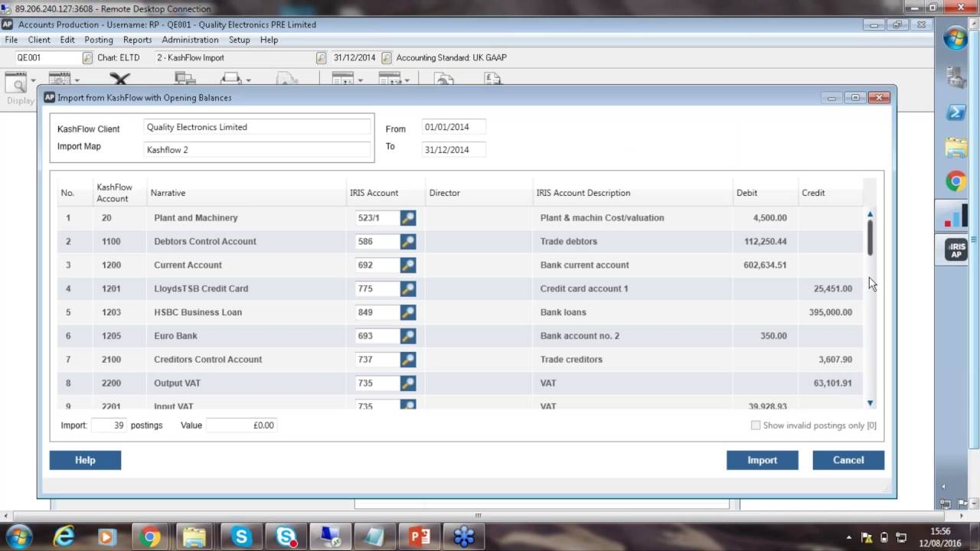Open account lookup for Creditors Control Account row
980x551 pixels.
pos(408,360)
